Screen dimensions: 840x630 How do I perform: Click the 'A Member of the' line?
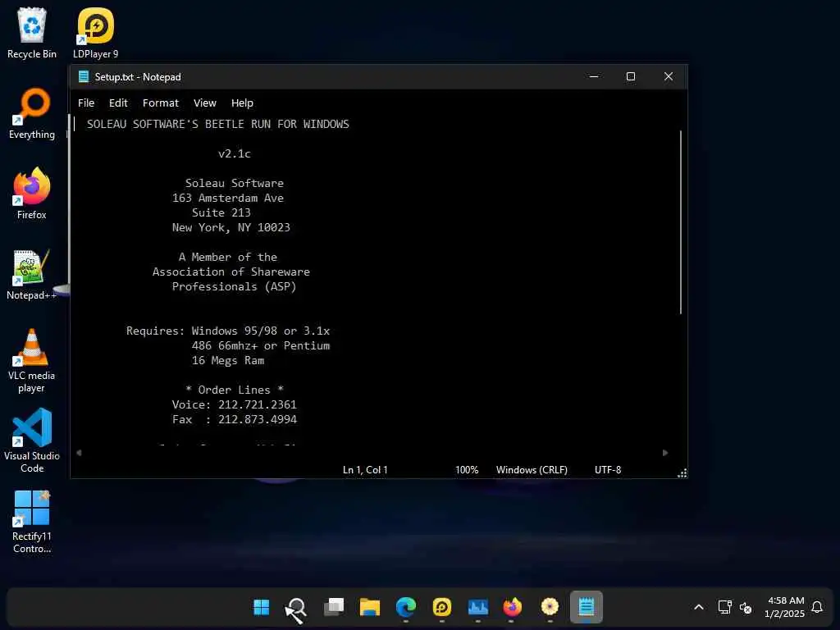(x=228, y=257)
